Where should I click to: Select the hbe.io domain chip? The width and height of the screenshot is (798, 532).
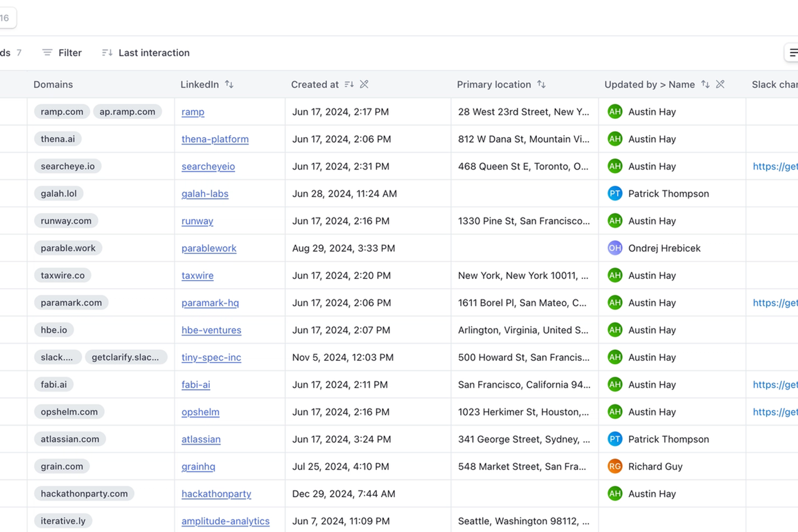[x=54, y=330]
